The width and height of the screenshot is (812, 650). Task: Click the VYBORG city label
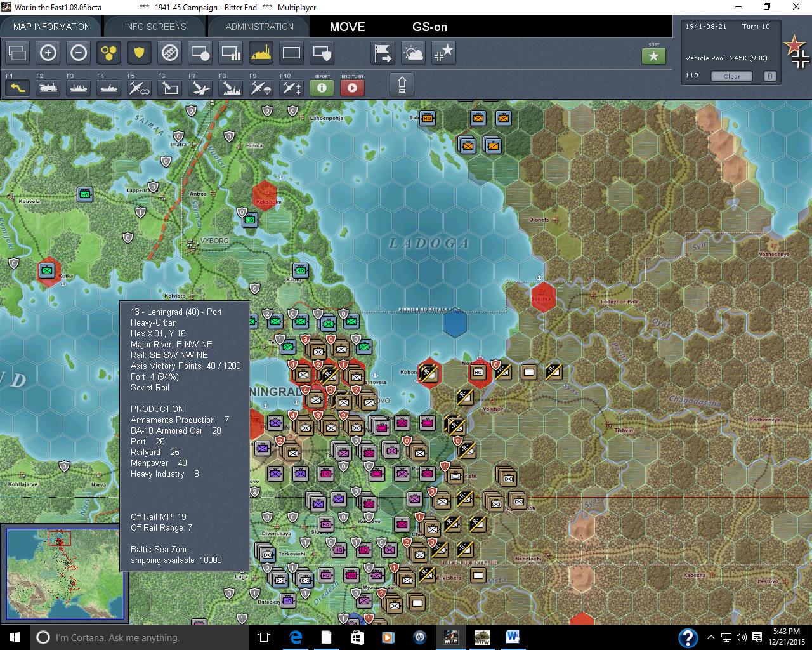click(x=214, y=241)
